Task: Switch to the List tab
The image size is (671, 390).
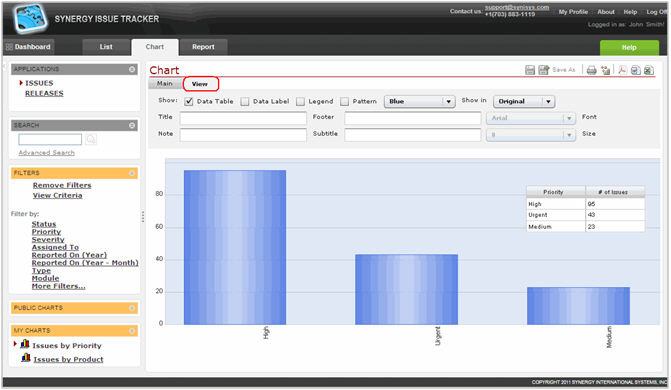Action: pyautogui.click(x=106, y=47)
